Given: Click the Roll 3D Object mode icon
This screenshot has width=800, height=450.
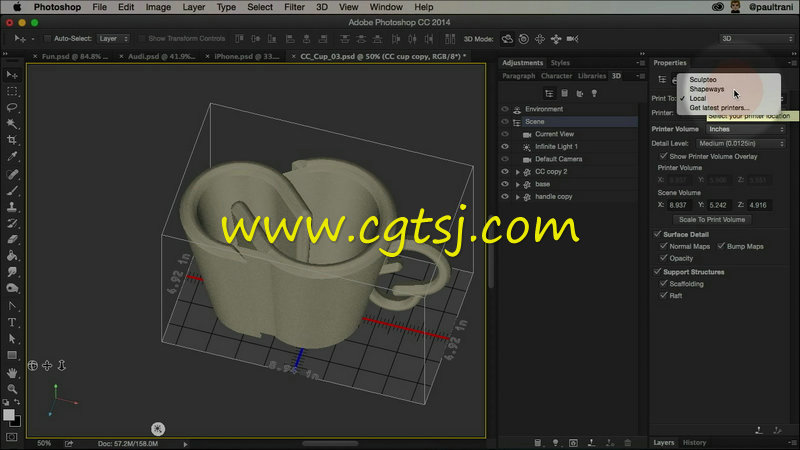Looking at the screenshot, I should 523,39.
